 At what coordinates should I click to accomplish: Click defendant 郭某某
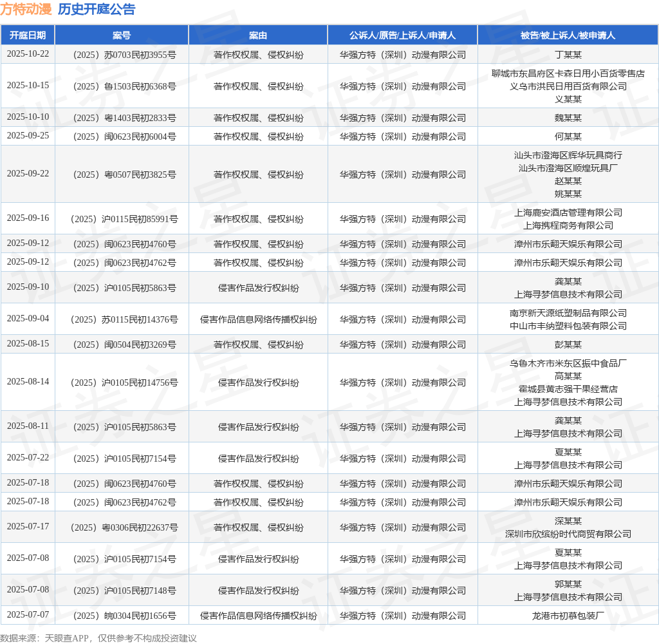[568, 584]
